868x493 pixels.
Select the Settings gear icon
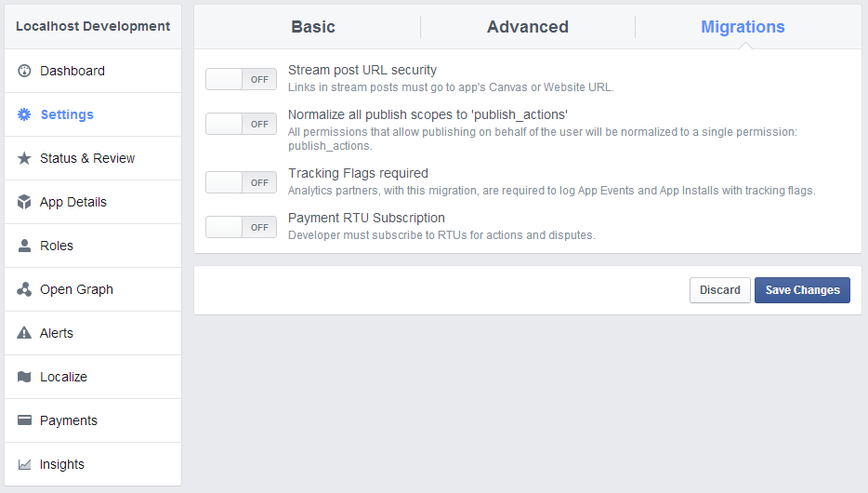pos(24,114)
